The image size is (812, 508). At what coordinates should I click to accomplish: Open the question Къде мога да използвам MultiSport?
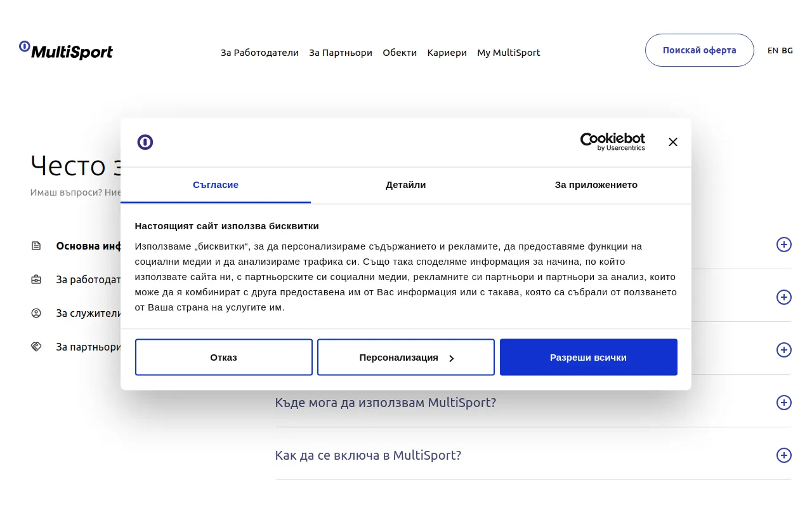point(386,403)
